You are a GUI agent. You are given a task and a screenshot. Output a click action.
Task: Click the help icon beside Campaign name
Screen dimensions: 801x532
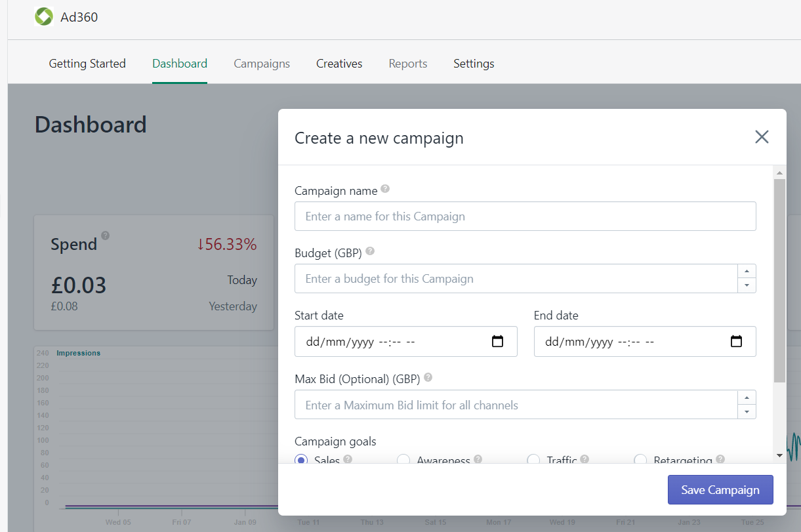coord(385,188)
